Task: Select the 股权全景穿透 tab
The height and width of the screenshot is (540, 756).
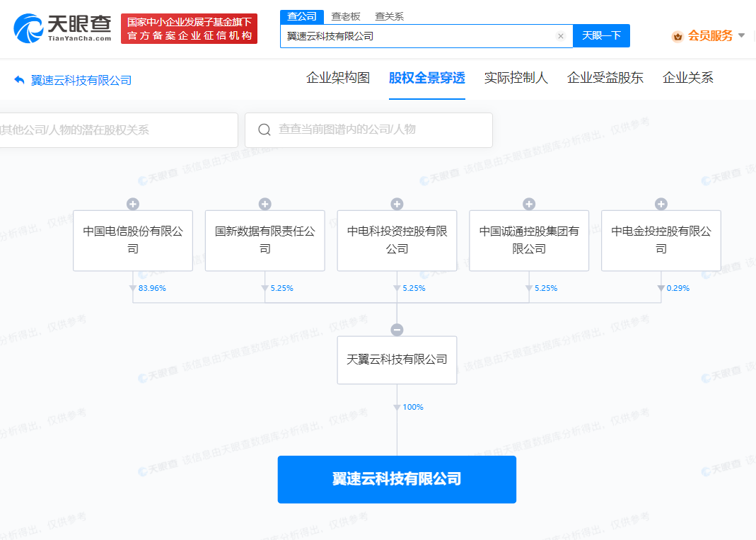Action: pos(426,78)
